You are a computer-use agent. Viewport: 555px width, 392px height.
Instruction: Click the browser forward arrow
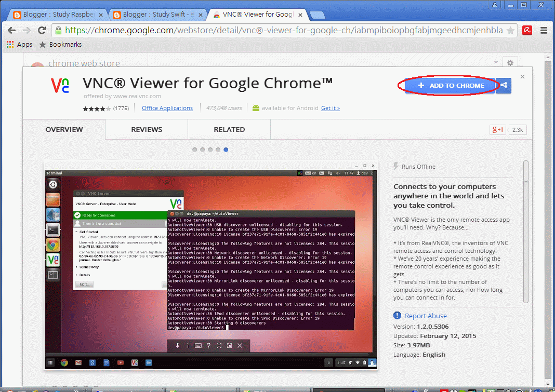(27, 31)
